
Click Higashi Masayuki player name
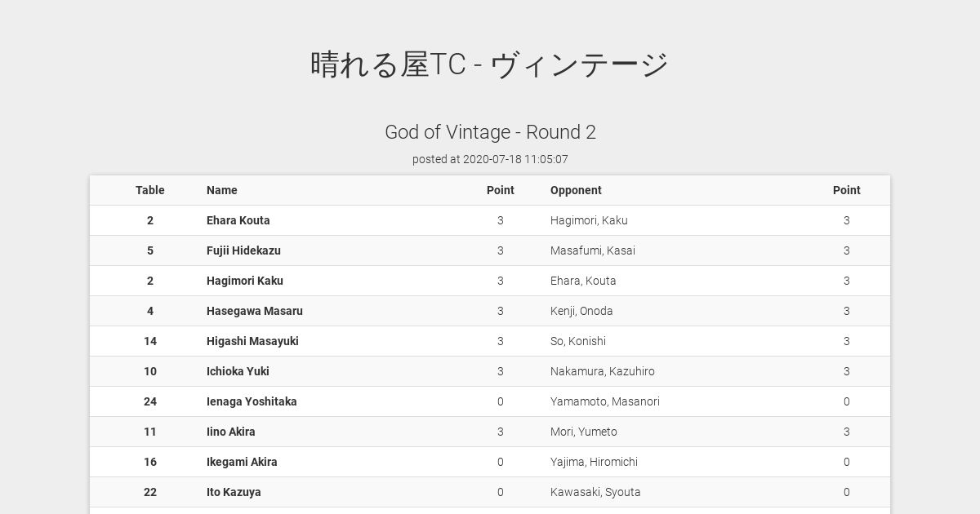tap(252, 341)
